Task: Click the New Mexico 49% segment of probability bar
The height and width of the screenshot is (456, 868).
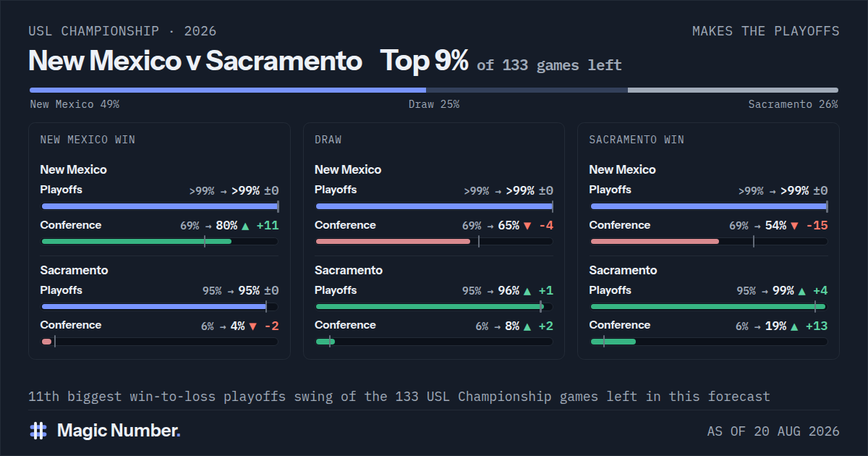Action: point(228,90)
